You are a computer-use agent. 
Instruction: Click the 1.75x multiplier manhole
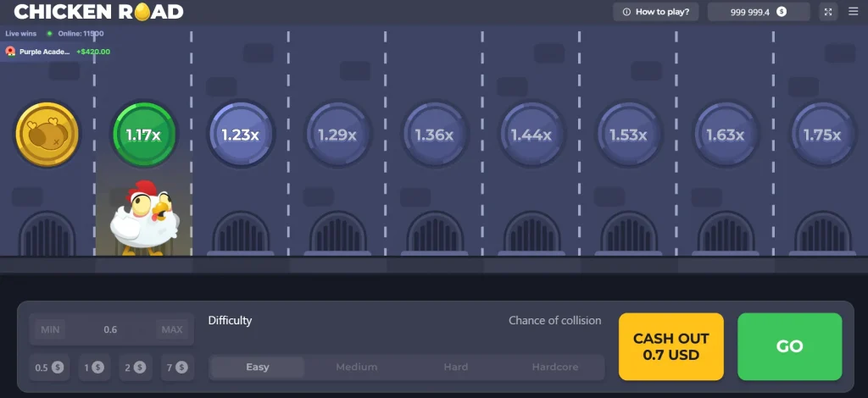point(821,134)
